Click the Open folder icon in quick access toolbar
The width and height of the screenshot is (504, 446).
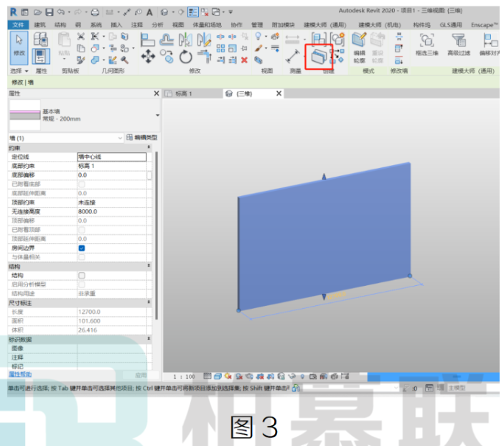click(x=37, y=12)
